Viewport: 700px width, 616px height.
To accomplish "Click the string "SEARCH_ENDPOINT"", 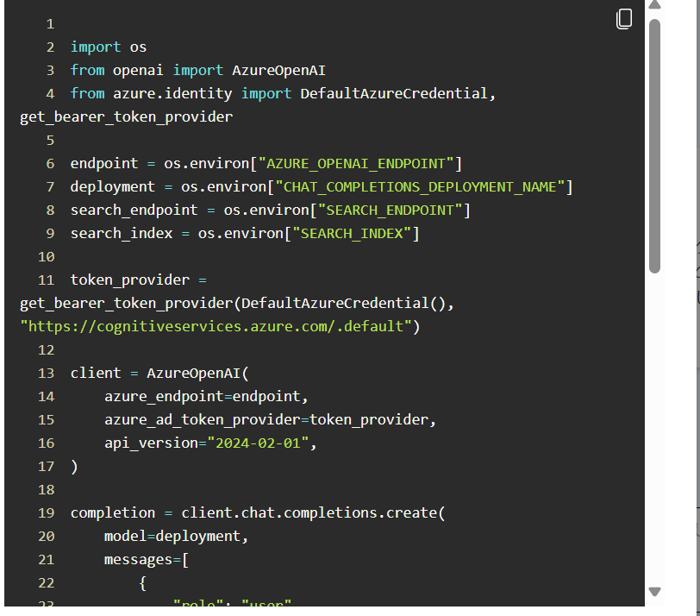I will [x=390, y=210].
